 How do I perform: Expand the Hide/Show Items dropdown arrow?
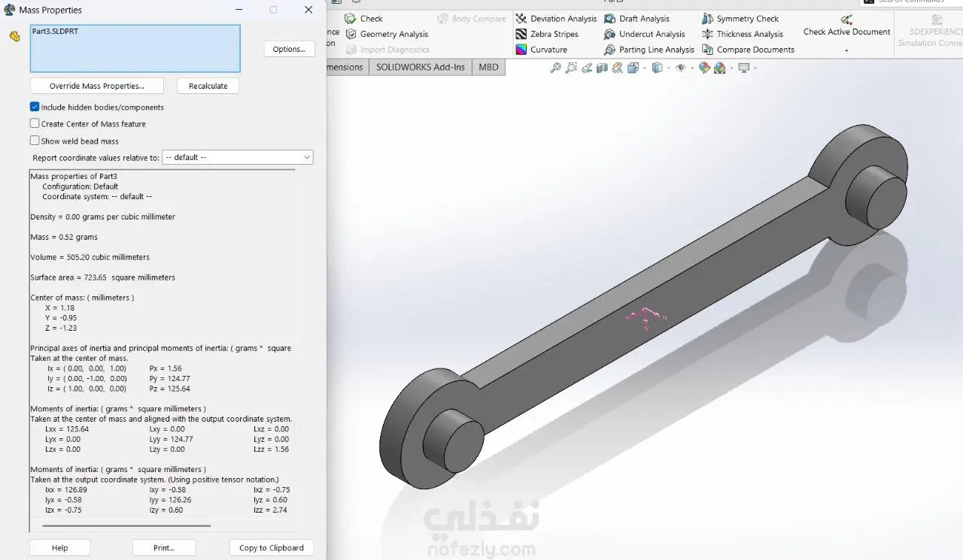point(691,68)
